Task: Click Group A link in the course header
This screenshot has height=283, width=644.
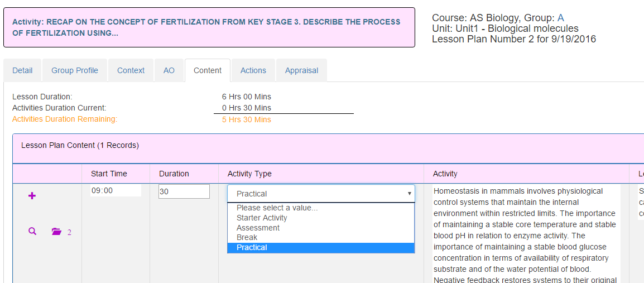Action: click(x=560, y=18)
